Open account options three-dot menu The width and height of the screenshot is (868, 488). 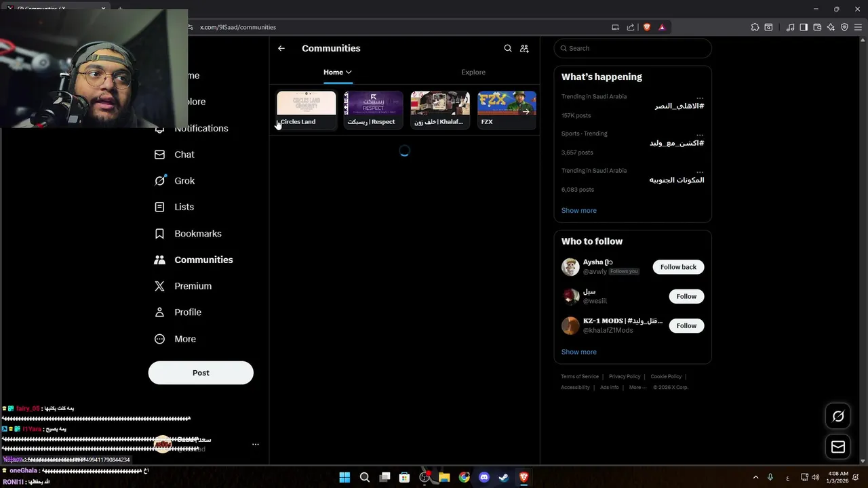click(256, 445)
